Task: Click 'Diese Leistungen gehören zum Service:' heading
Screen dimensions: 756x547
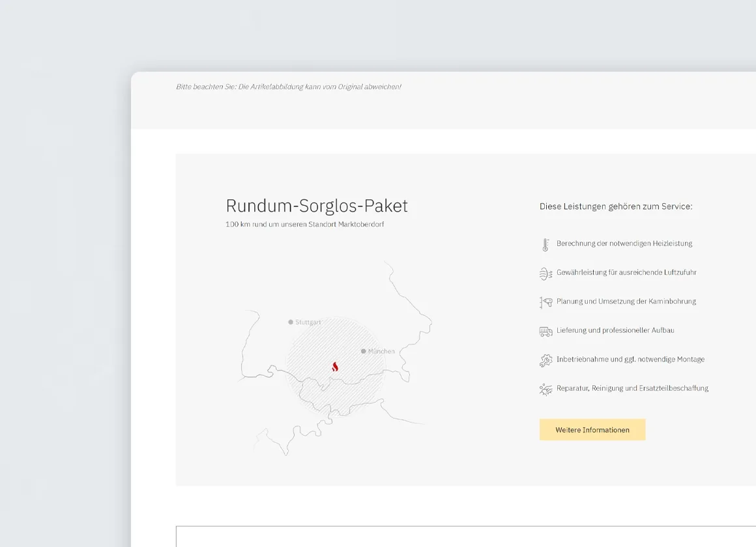Action: 616,206
